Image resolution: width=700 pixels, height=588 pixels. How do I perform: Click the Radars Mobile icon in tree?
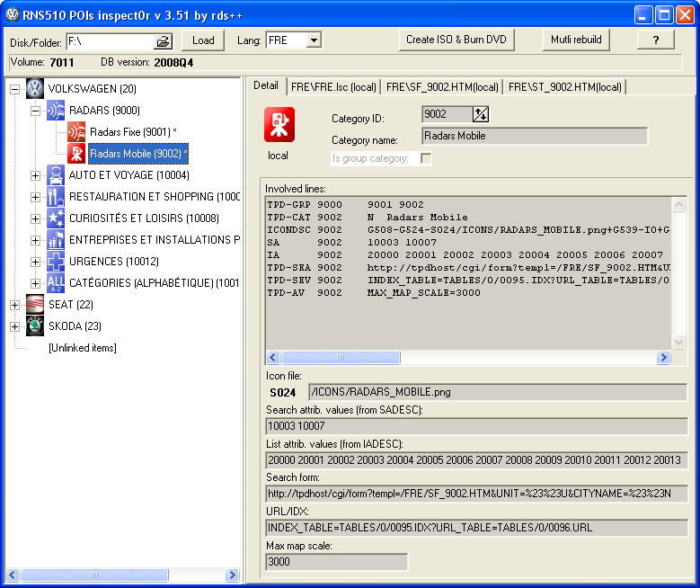click(x=77, y=154)
